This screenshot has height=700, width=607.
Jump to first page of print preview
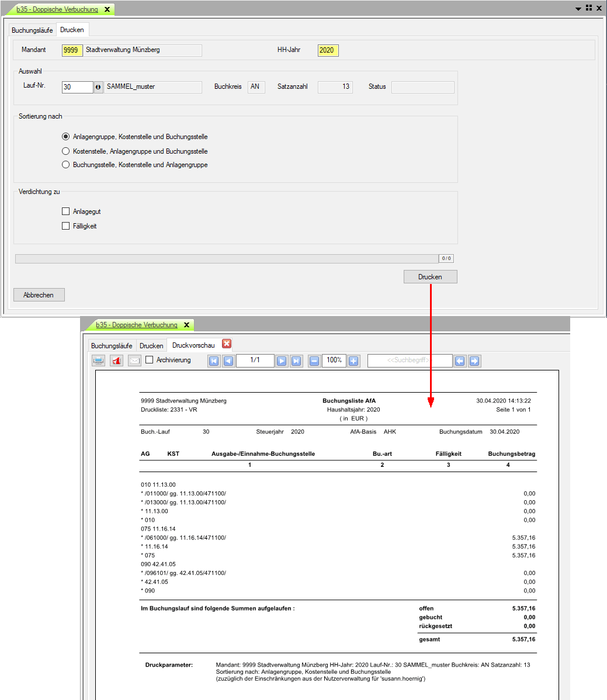click(x=214, y=361)
